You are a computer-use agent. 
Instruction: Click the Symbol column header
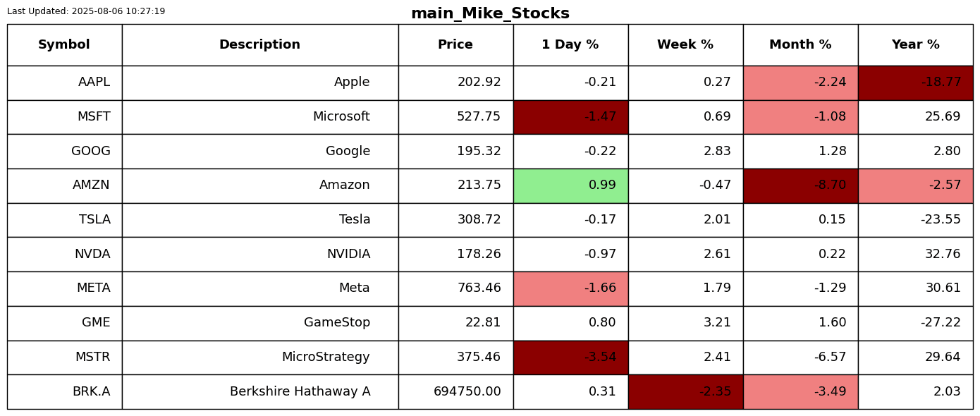64,45
